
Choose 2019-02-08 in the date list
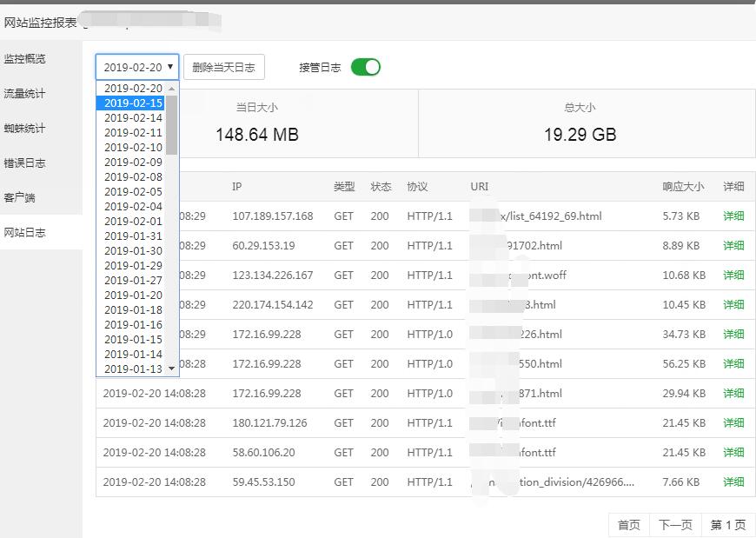pyautogui.click(x=130, y=177)
